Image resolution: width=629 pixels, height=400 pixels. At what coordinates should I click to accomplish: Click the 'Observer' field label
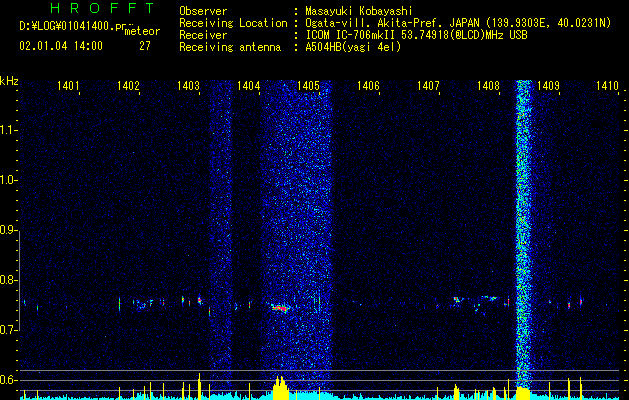pyautogui.click(x=203, y=11)
